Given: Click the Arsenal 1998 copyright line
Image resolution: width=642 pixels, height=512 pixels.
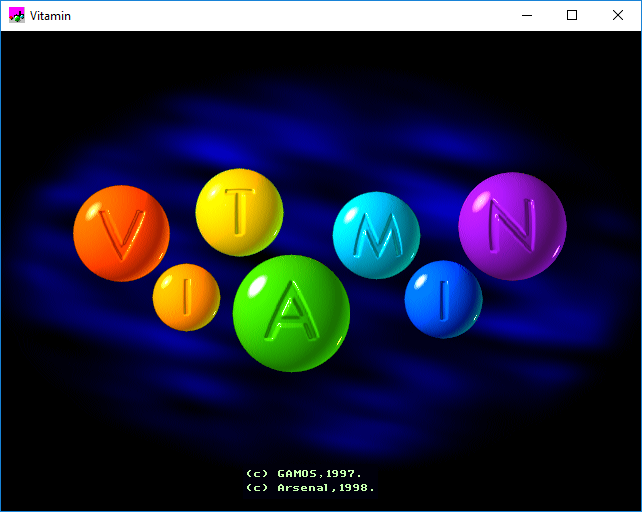Looking at the screenshot, I should pos(310,487).
